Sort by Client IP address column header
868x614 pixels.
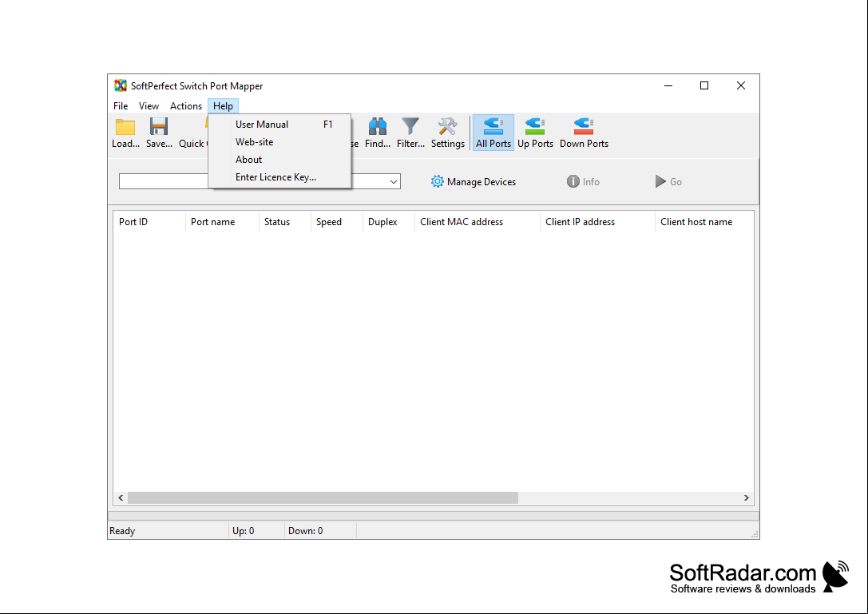click(597, 222)
